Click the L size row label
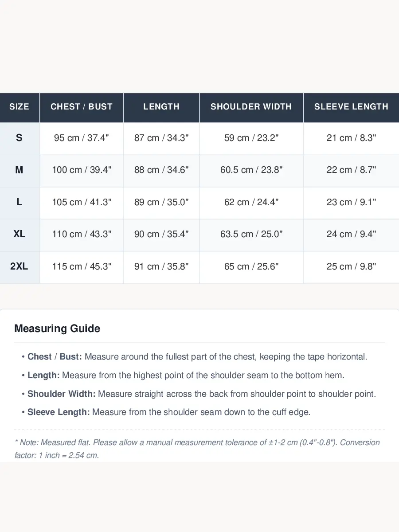Image resolution: width=399 pixels, height=532 pixels. pos(20,203)
